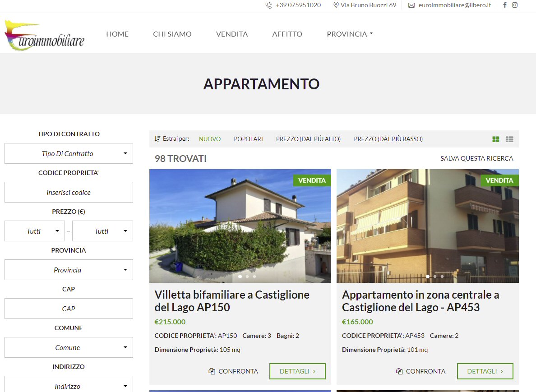The image size is (536, 392).
Task: Click the sort order icon near Estrai per
Action: [x=157, y=139]
